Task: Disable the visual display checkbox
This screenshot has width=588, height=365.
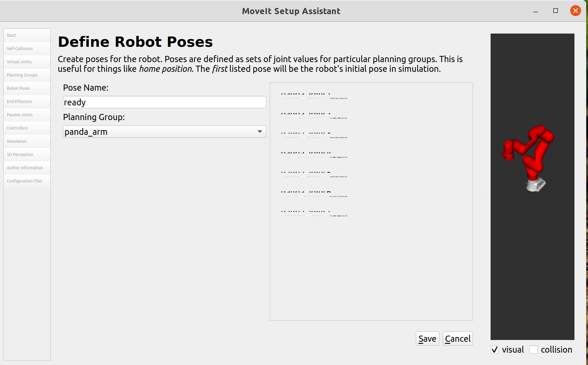Action: click(x=495, y=349)
